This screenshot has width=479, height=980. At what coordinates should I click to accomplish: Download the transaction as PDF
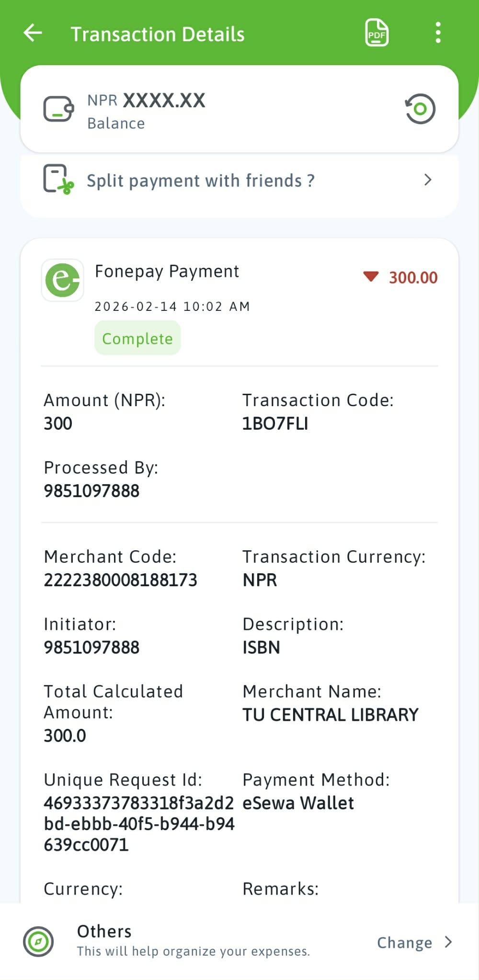click(376, 33)
